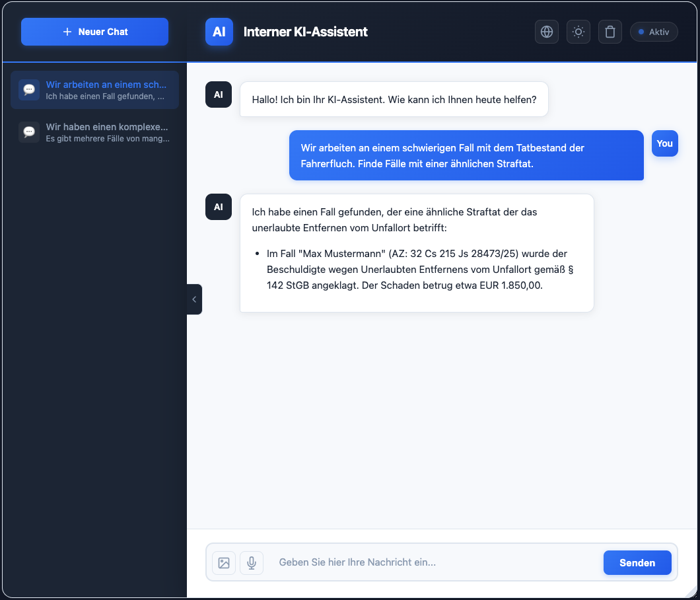
Task: Click the blue user message bubble
Action: (x=466, y=155)
